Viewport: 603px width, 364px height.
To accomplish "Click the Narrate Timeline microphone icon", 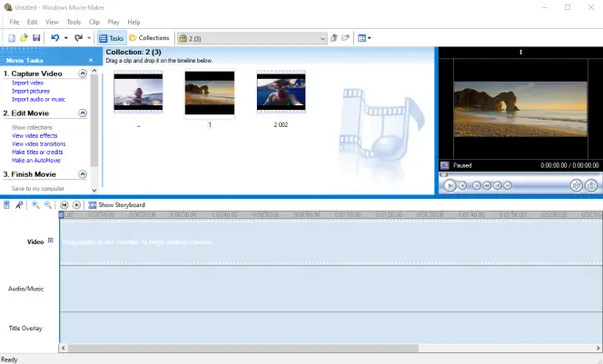I will coord(19,205).
